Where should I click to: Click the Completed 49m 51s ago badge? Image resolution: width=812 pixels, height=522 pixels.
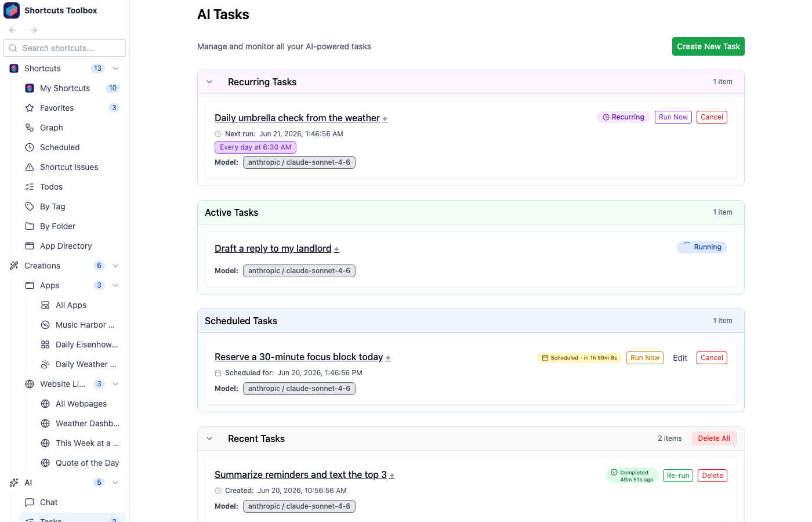(x=632, y=476)
